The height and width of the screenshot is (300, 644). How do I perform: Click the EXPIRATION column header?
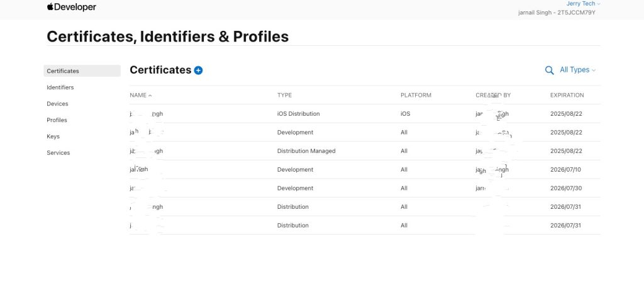point(567,95)
